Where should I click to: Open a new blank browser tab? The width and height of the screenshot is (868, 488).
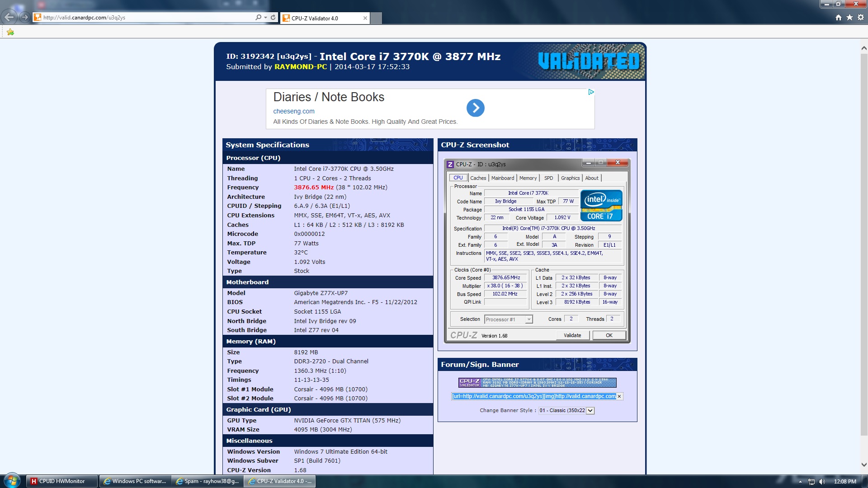click(x=376, y=18)
